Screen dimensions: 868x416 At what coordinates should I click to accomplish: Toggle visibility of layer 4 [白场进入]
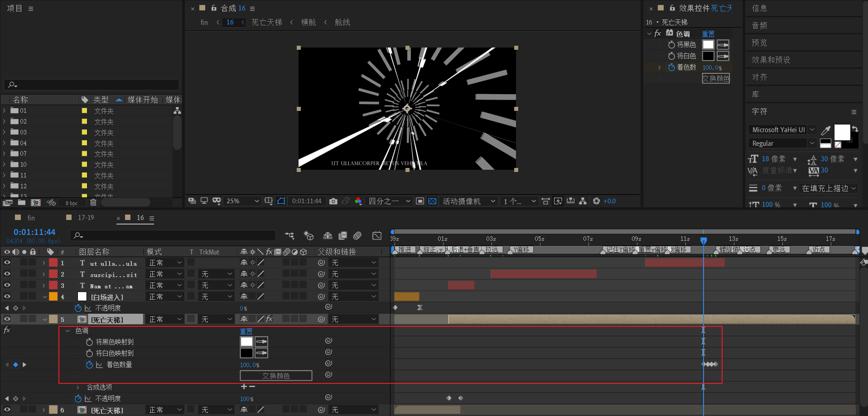click(7, 296)
